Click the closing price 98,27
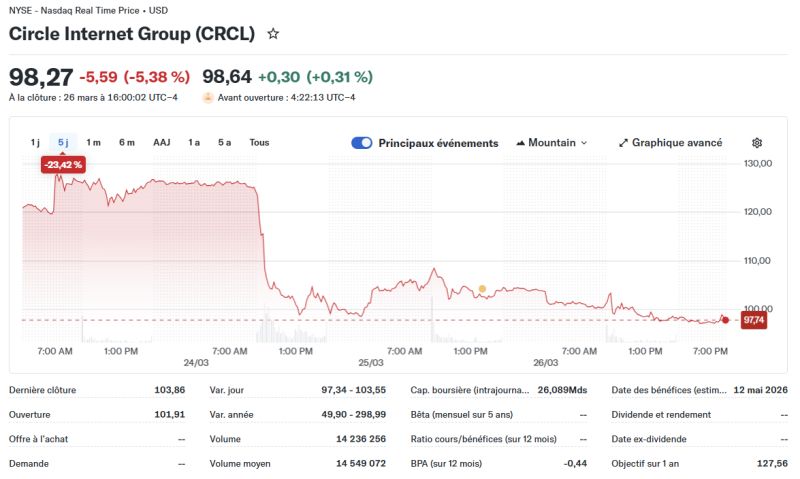 (x=41, y=78)
